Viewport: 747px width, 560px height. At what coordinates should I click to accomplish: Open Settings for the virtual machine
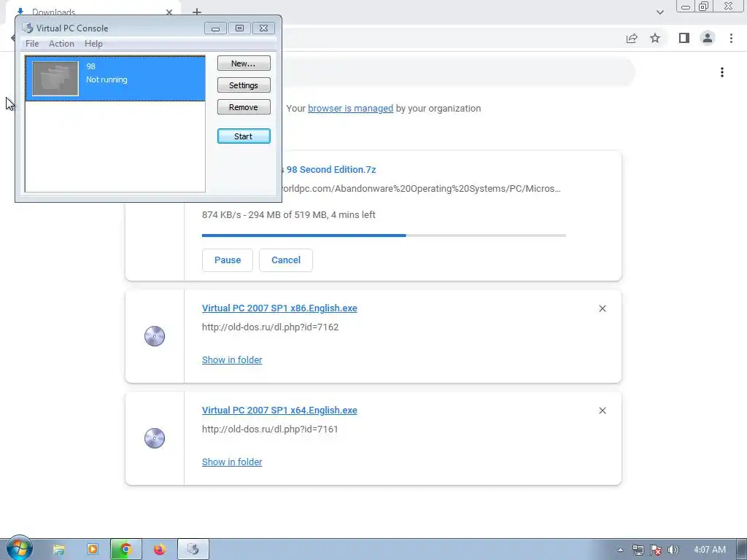[x=244, y=85]
